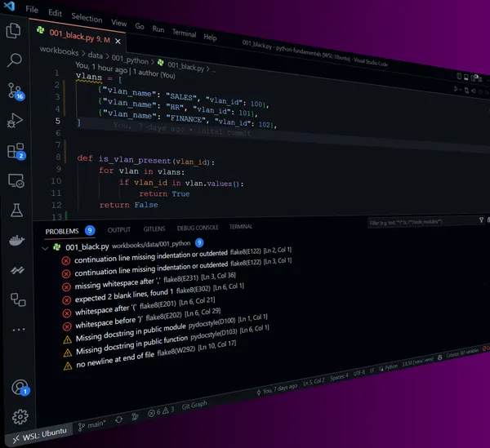The width and height of the screenshot is (490, 448).
Task: Click the main* branch in status bar
Action: [x=91, y=425]
